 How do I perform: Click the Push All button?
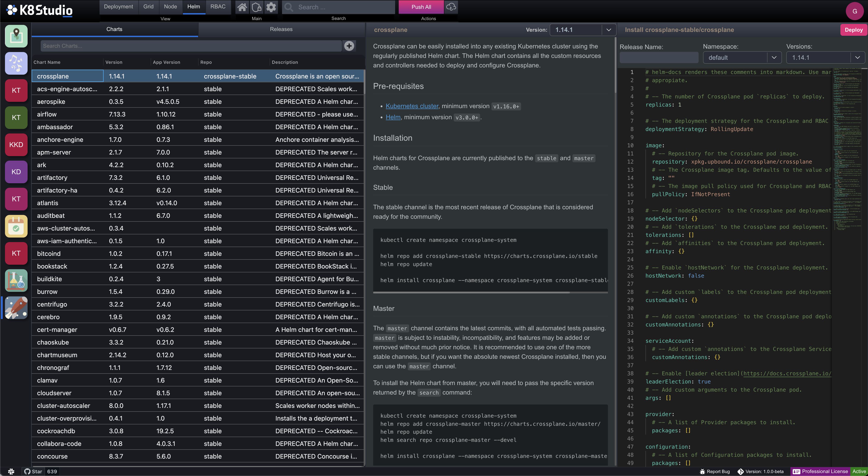pyautogui.click(x=421, y=7)
